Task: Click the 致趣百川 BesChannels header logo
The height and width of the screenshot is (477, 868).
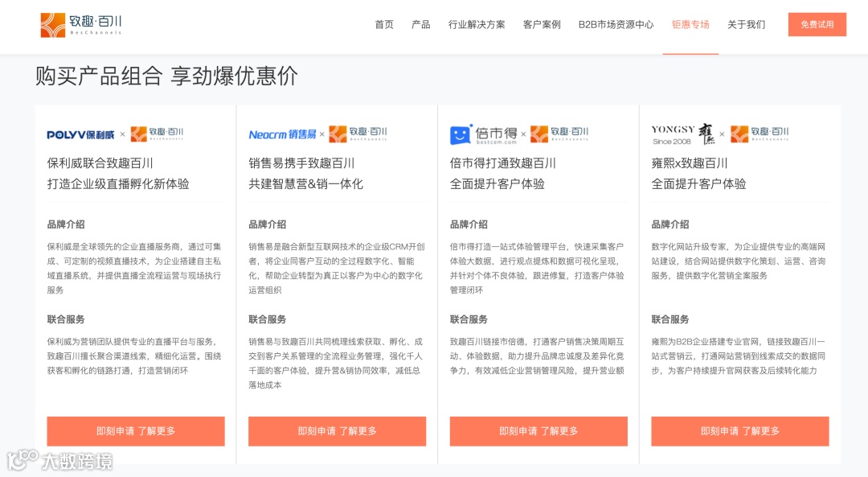Action: point(81,25)
